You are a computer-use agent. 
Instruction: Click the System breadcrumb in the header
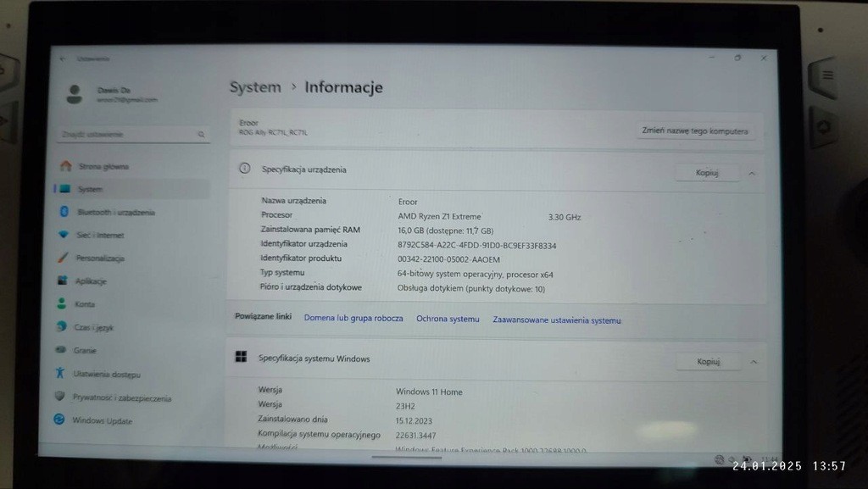255,87
